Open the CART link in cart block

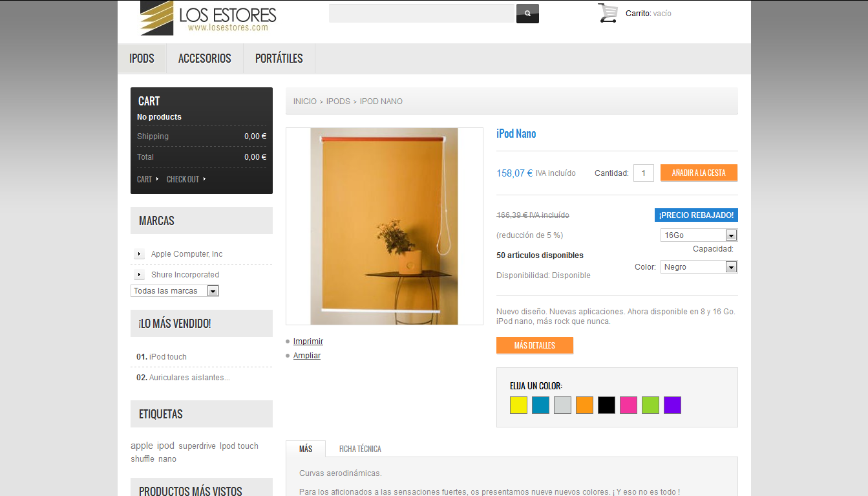coord(144,179)
